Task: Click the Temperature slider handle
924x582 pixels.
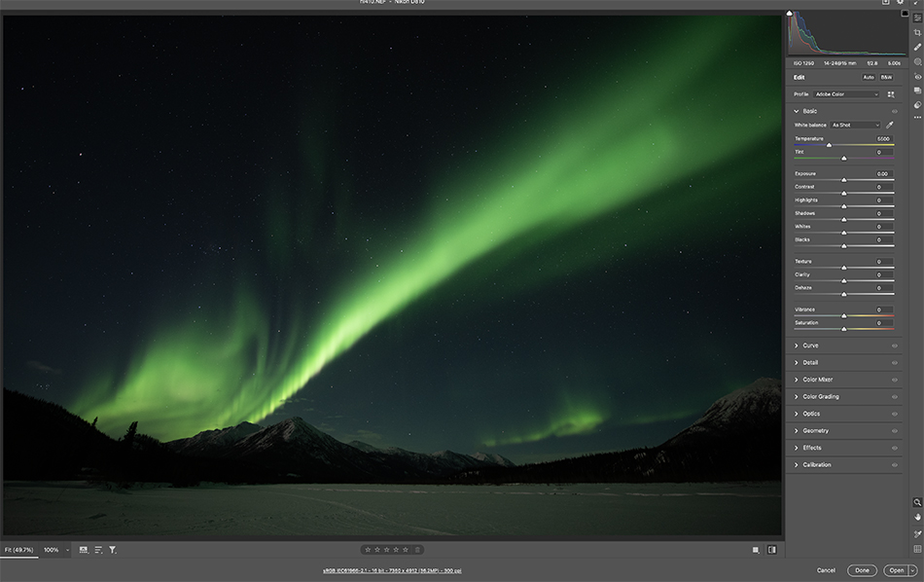Action: click(x=829, y=145)
